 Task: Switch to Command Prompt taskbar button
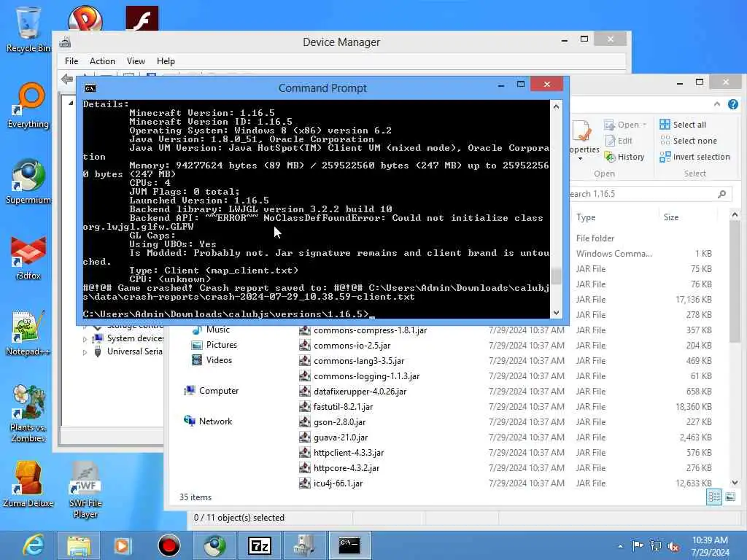(349, 545)
